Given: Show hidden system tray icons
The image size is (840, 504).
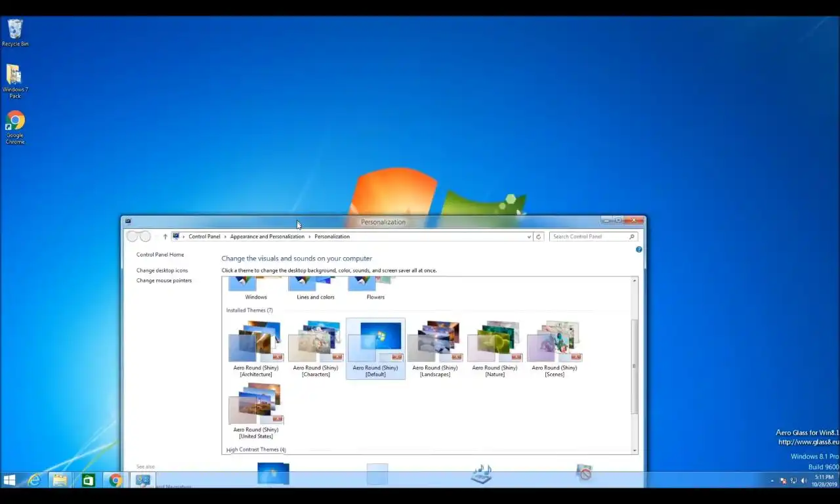Looking at the screenshot, I should coord(772,480).
